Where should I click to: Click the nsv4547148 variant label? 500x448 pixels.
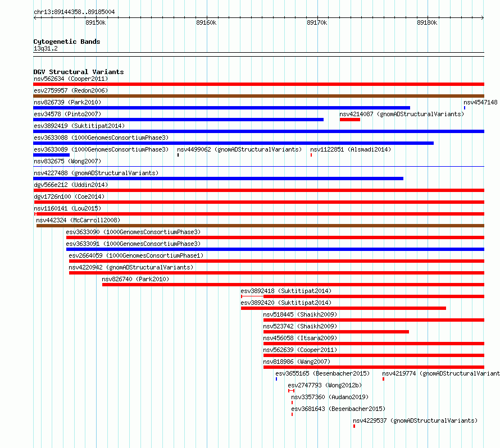480,102
